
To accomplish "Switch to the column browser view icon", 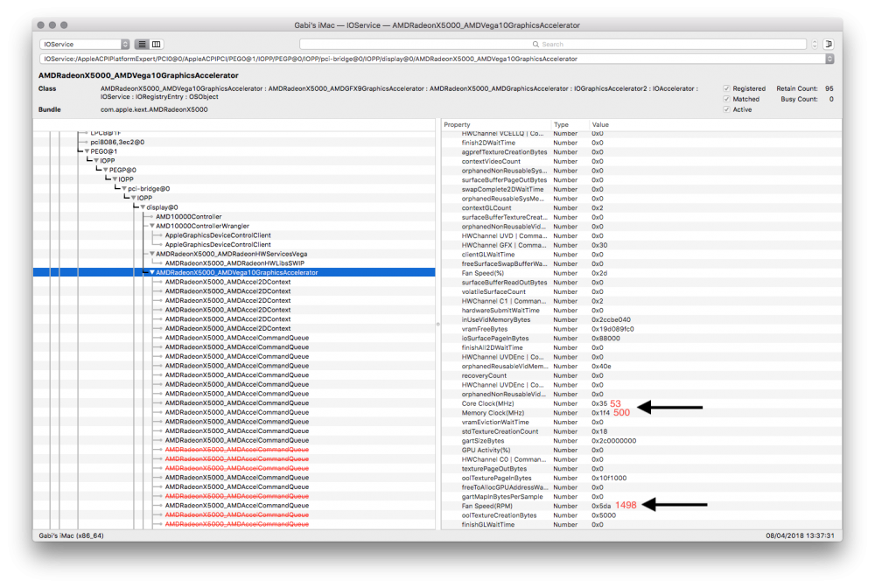I will pyautogui.click(x=157, y=44).
